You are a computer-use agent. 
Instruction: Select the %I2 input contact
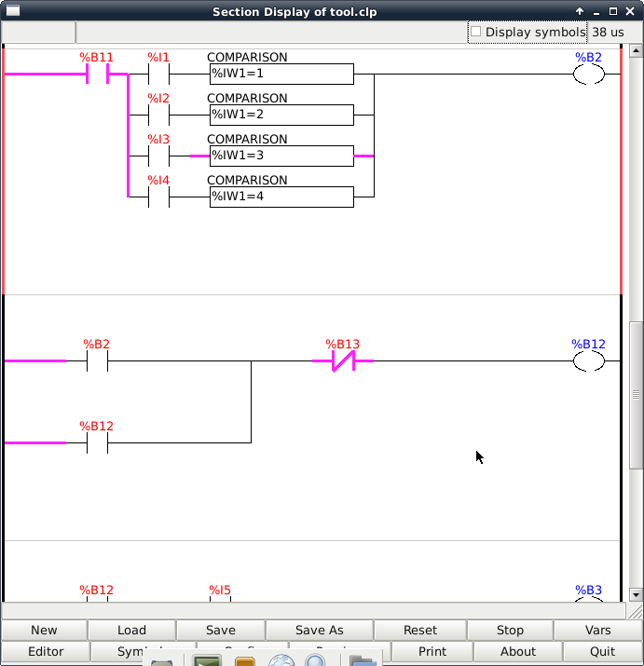coord(158,115)
